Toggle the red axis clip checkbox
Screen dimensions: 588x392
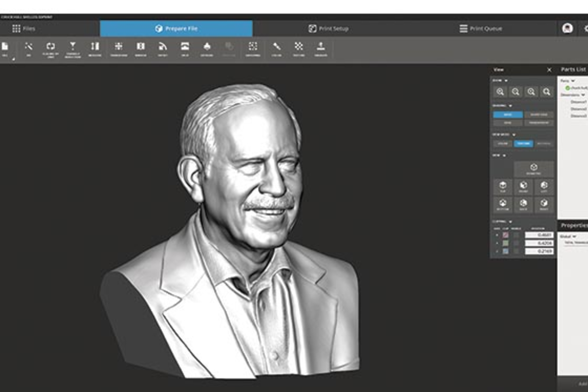point(506,235)
